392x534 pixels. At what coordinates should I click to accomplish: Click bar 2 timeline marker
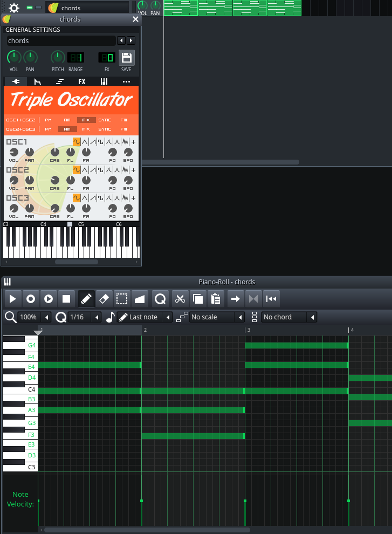[145, 330]
